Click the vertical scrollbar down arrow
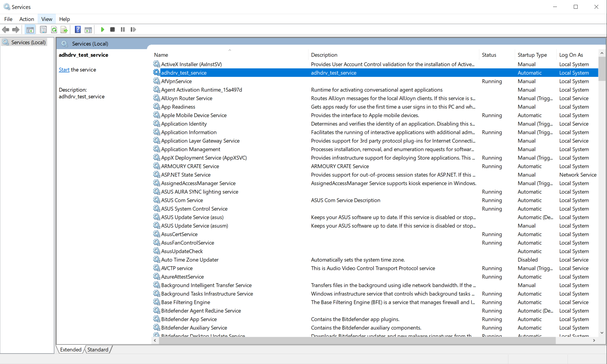Screen dimensions: 607x364 pos(602,333)
